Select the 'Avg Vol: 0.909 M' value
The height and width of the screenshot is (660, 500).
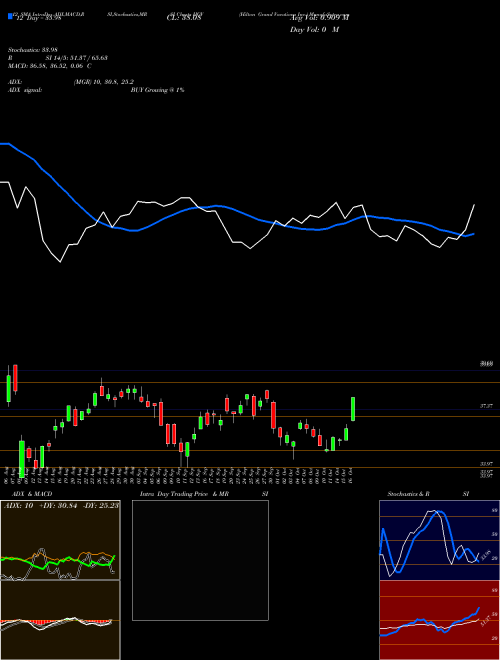[x=319, y=18]
